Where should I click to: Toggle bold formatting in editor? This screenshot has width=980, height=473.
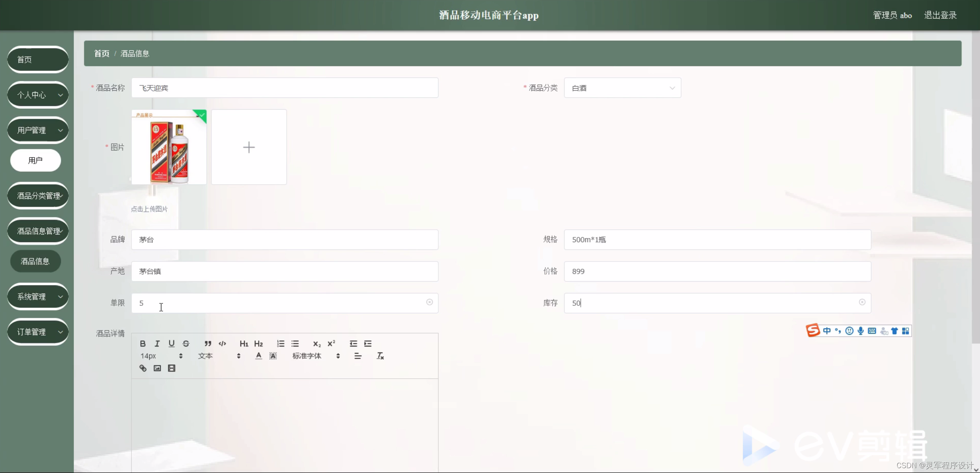click(x=142, y=343)
